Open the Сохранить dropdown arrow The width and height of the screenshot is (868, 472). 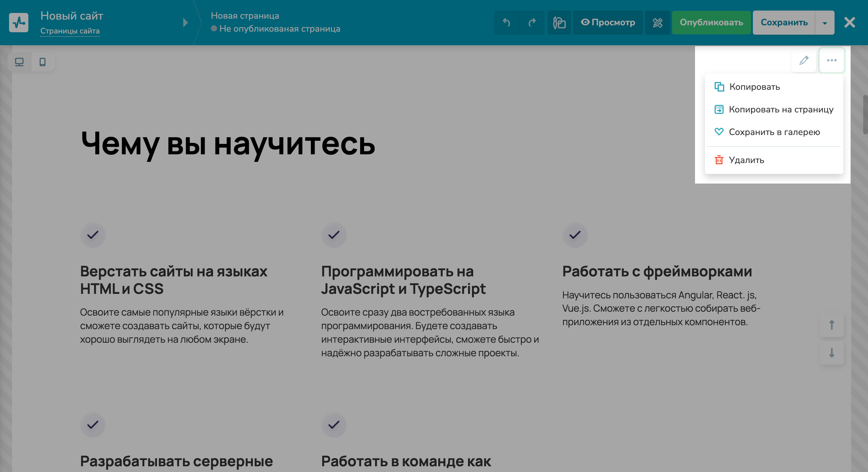(825, 23)
